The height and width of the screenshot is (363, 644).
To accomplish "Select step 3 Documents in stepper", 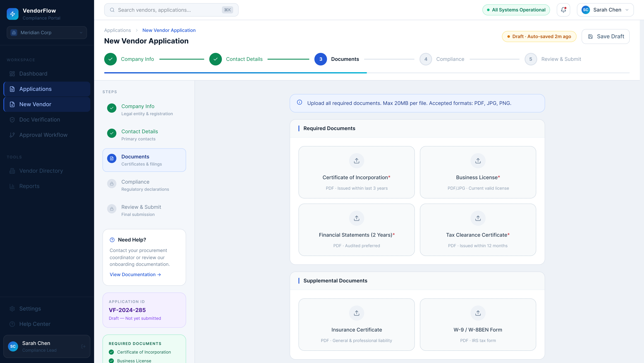I will click(x=336, y=59).
